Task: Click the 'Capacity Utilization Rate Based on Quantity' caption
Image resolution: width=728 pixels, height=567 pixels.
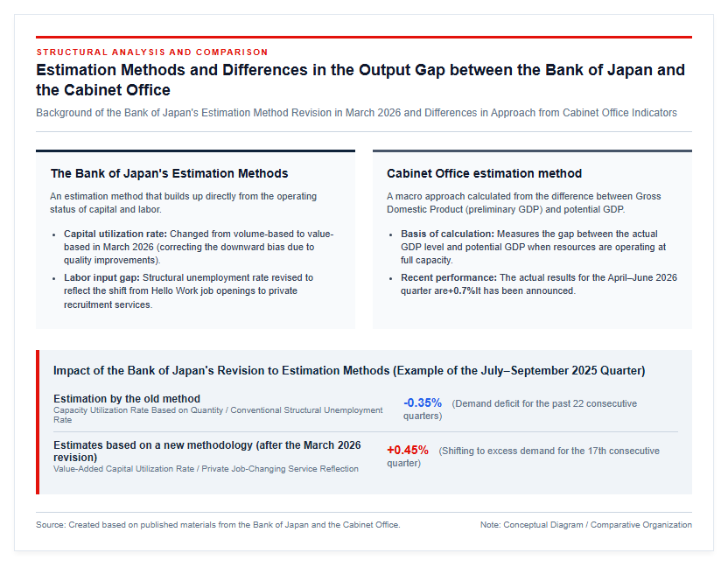Action: click(x=218, y=415)
